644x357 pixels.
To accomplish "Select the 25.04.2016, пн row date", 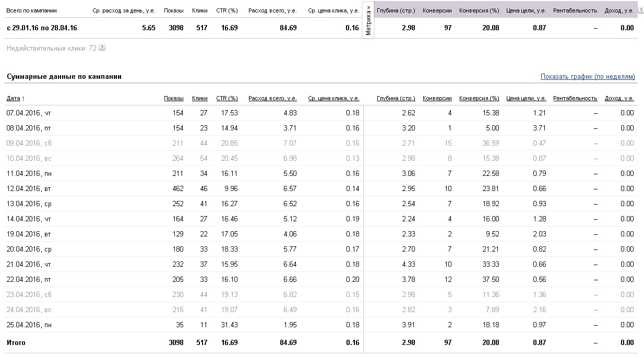I will pyautogui.click(x=28, y=325).
